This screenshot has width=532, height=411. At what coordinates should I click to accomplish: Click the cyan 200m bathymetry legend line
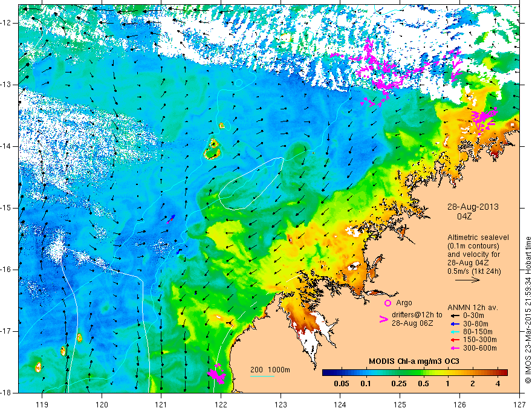point(262,376)
